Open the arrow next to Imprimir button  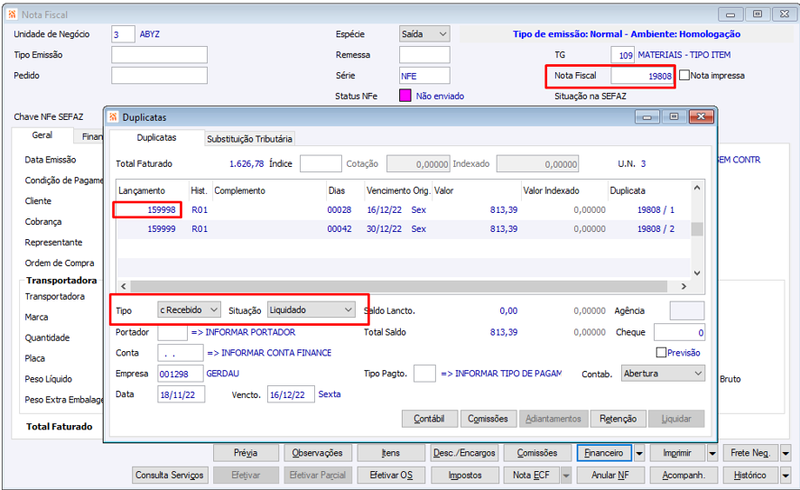pos(712,453)
